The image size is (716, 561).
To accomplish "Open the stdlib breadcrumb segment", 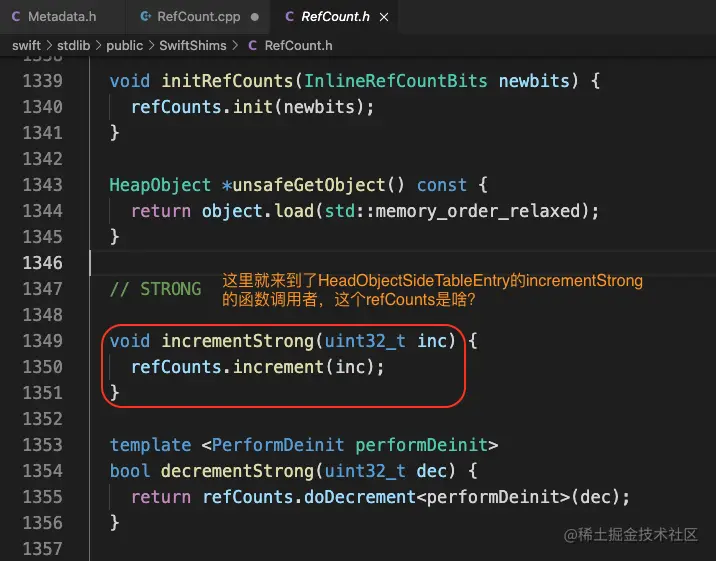I will [x=74, y=46].
